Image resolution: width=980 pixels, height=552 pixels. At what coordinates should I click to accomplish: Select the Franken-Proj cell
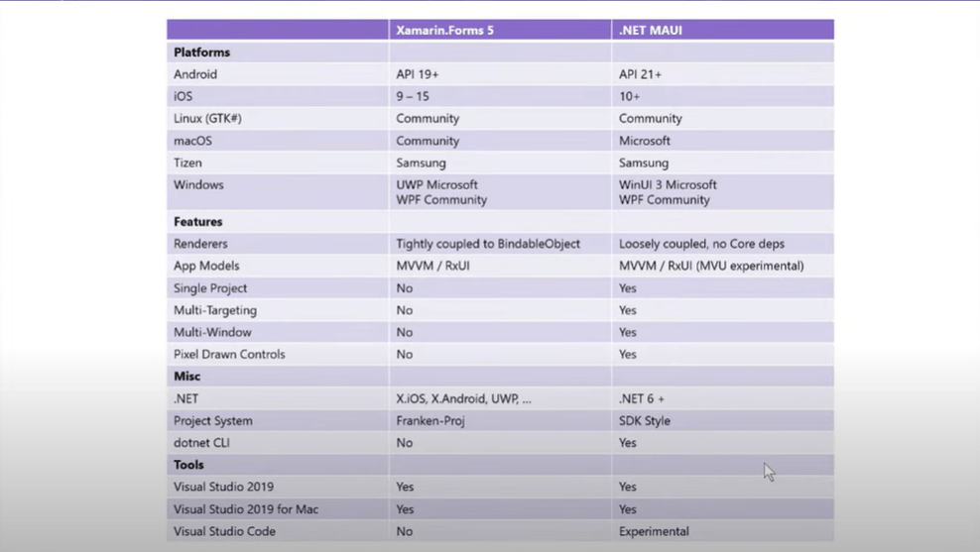[430, 420]
